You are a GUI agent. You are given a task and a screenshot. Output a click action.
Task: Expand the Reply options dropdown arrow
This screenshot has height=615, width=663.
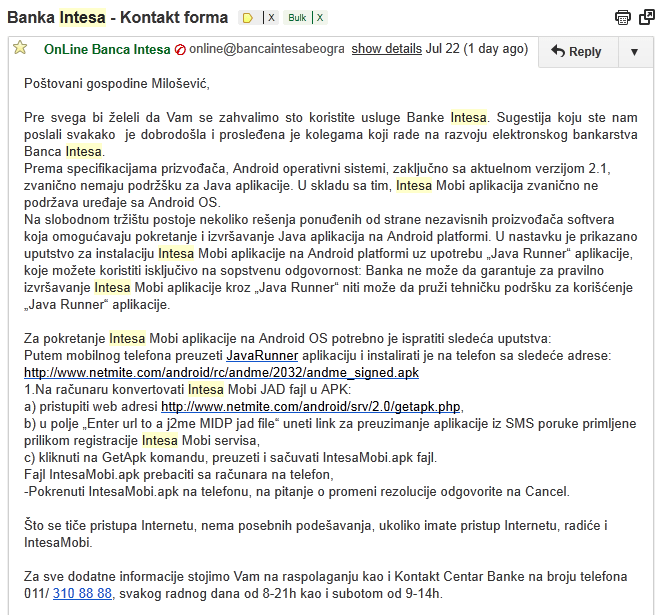pos(634,52)
